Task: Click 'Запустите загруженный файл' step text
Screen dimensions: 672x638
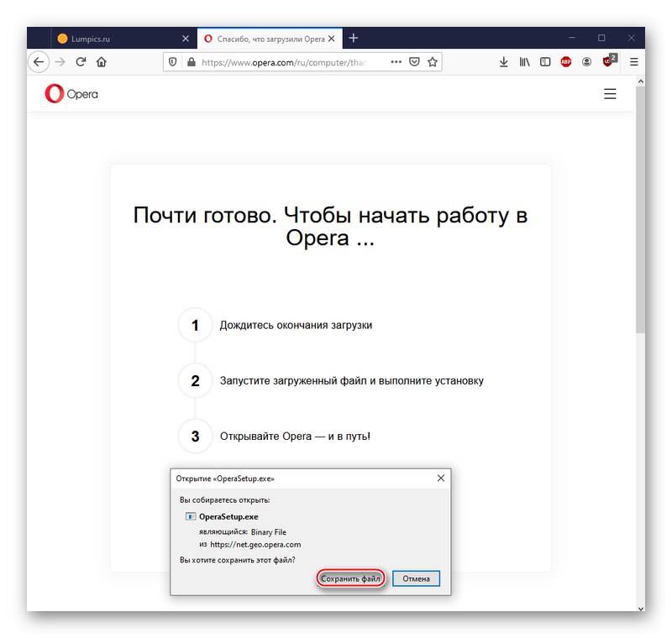Action: click(x=351, y=380)
